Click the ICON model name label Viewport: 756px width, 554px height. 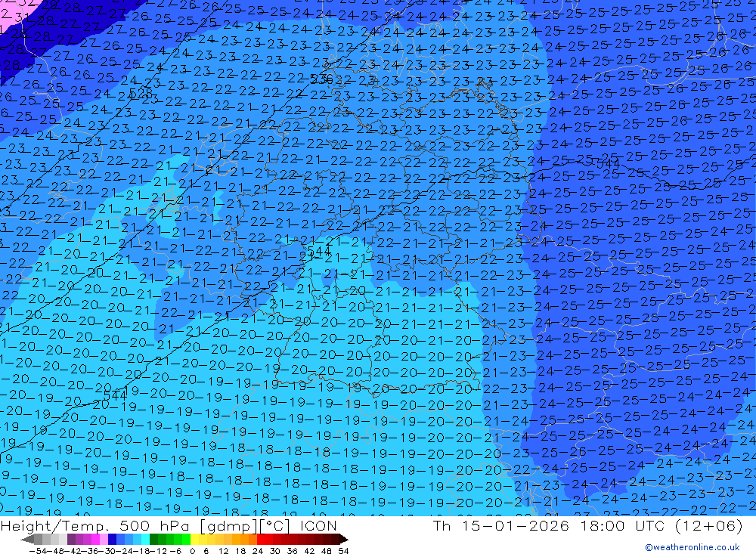[318, 525]
